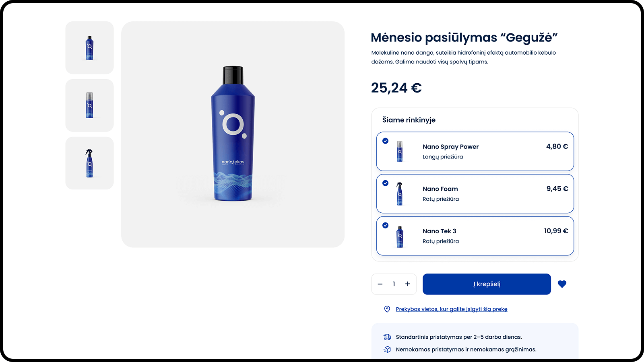The image size is (644, 362).
Task: Uncheck the Nano Foam checkbox
Action: (385, 183)
